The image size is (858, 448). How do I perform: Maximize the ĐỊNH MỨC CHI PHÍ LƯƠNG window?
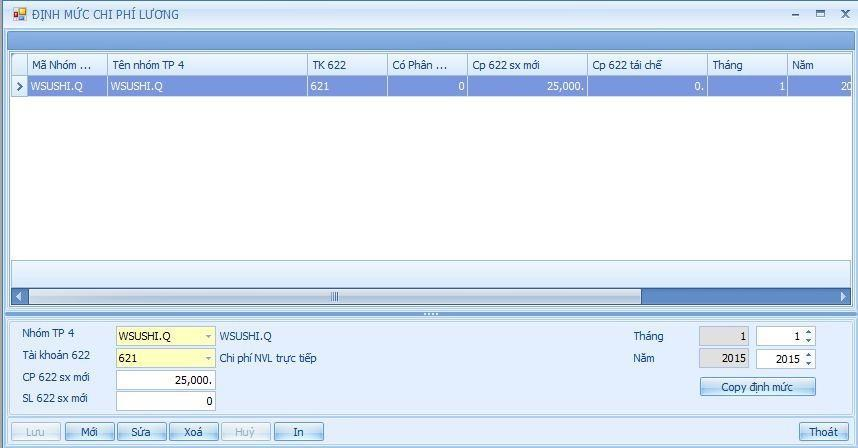(820, 14)
